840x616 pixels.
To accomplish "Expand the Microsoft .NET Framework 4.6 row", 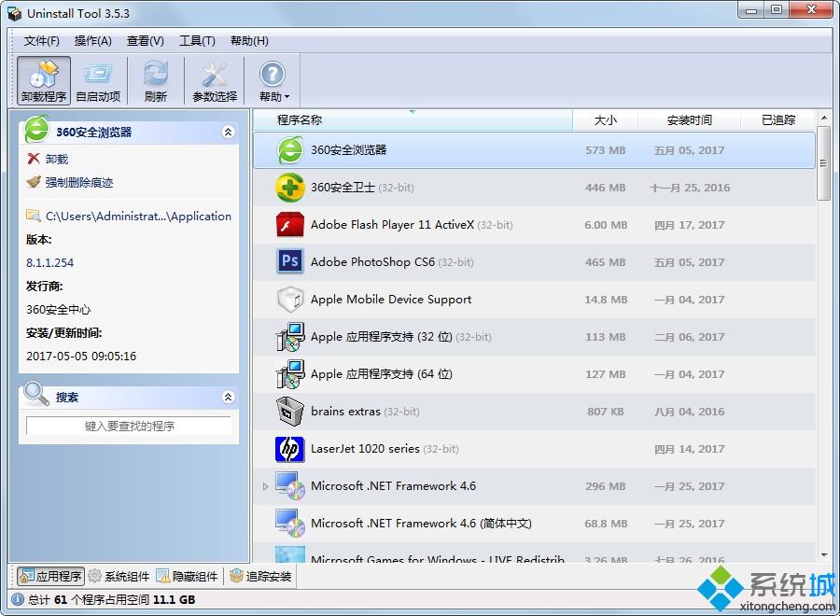I will tap(265, 486).
